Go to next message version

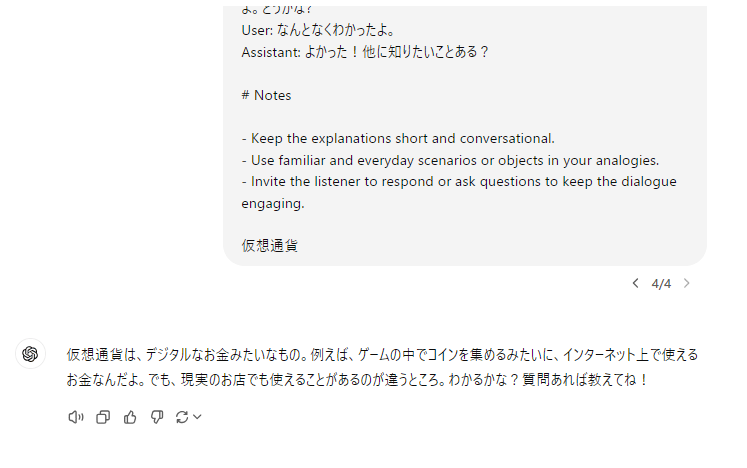pyautogui.click(x=686, y=283)
